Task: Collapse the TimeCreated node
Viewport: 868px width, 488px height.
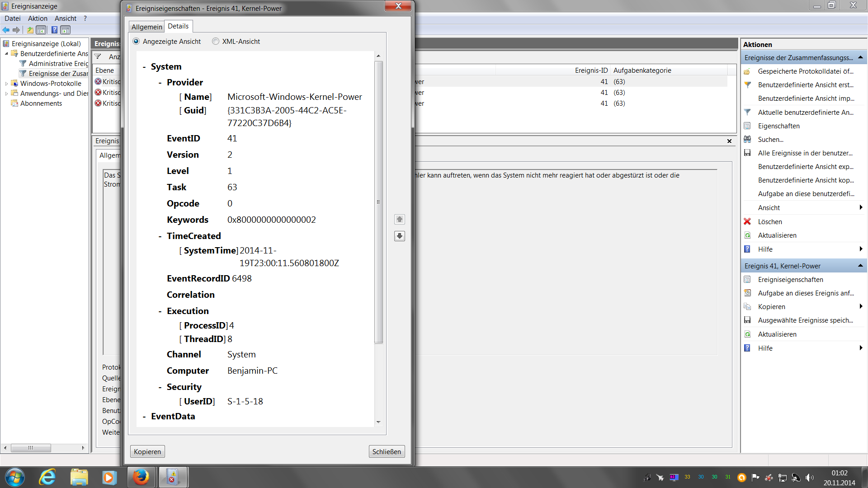Action: pos(160,236)
